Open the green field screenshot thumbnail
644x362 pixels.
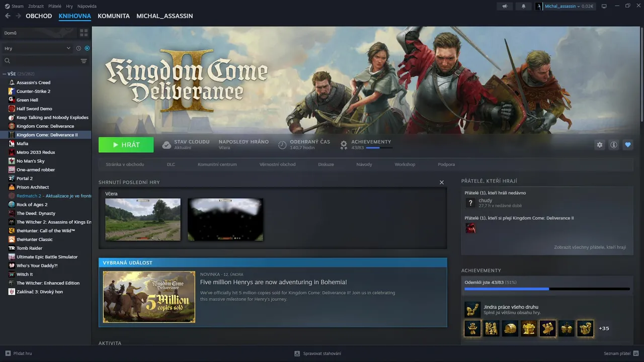143,219
